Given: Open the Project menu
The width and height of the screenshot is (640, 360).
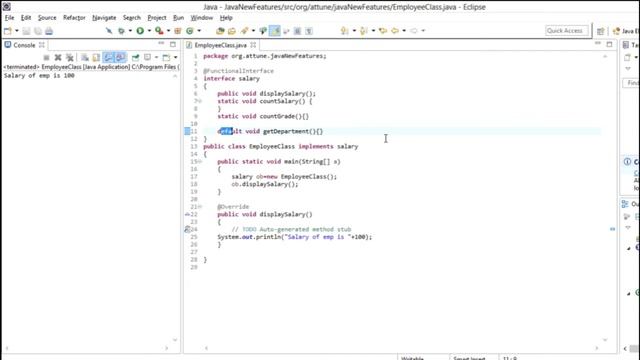Looking at the screenshot, I should (x=157, y=18).
